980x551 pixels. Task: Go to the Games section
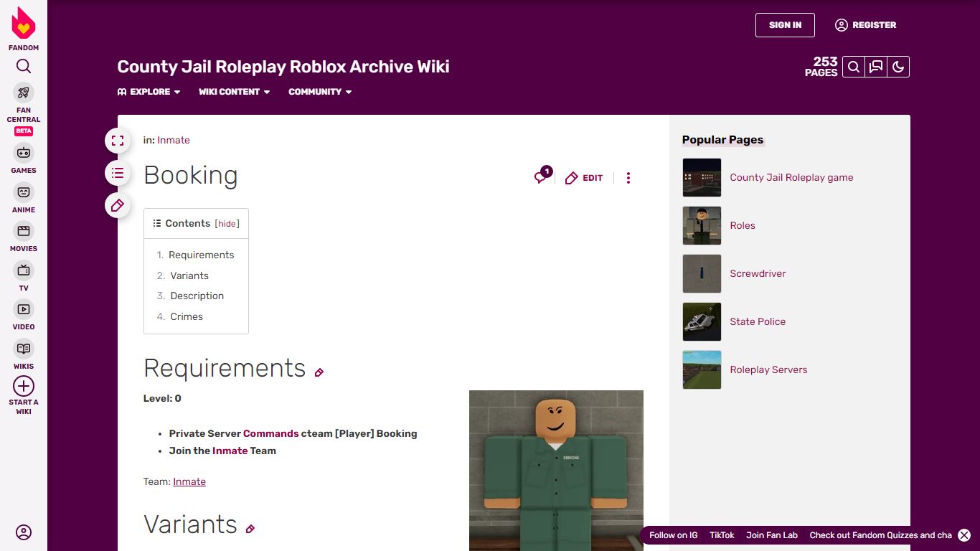click(24, 159)
